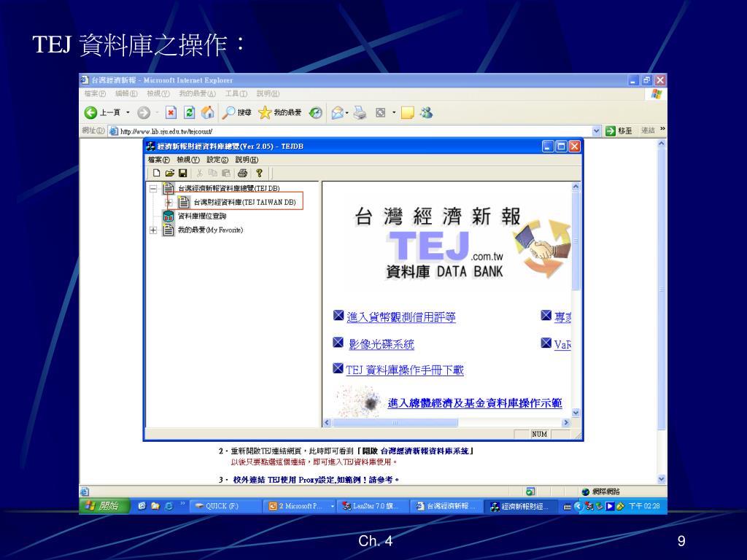Click the TEJDB Print icon
747x560 pixels.
(x=242, y=173)
